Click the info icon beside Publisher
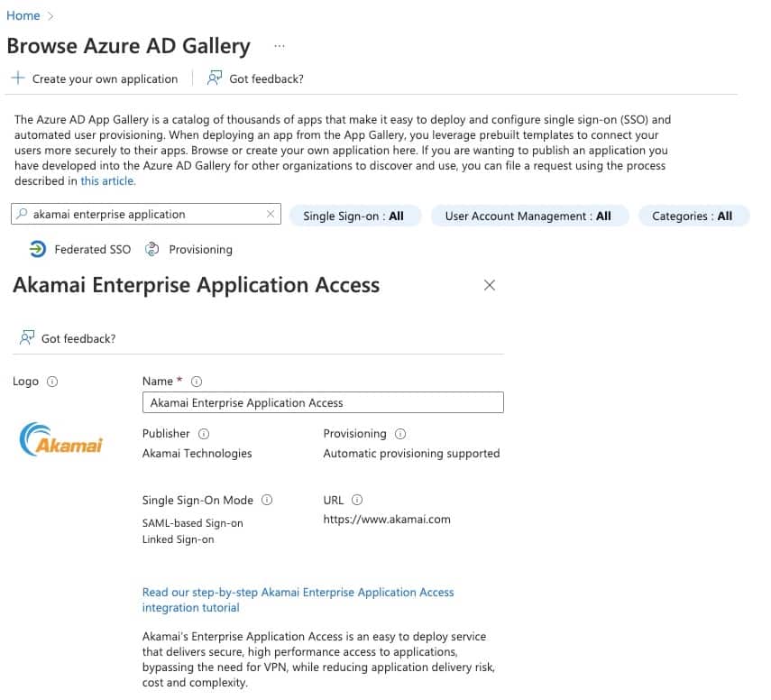 click(x=204, y=434)
